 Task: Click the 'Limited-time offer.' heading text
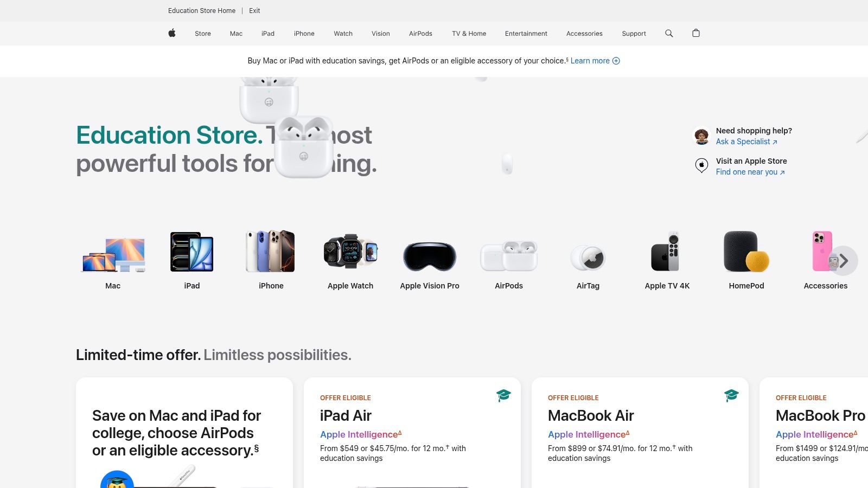(x=138, y=355)
